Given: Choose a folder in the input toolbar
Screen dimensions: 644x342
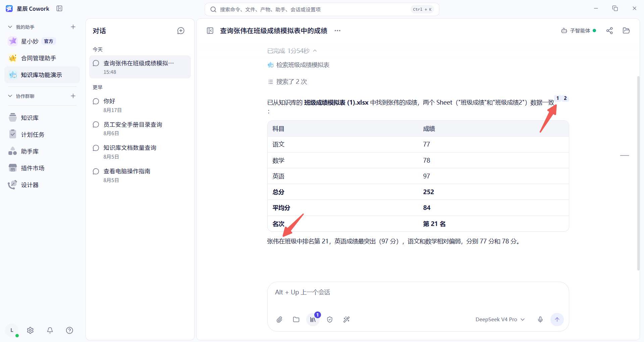Looking at the screenshot, I should coord(296,320).
